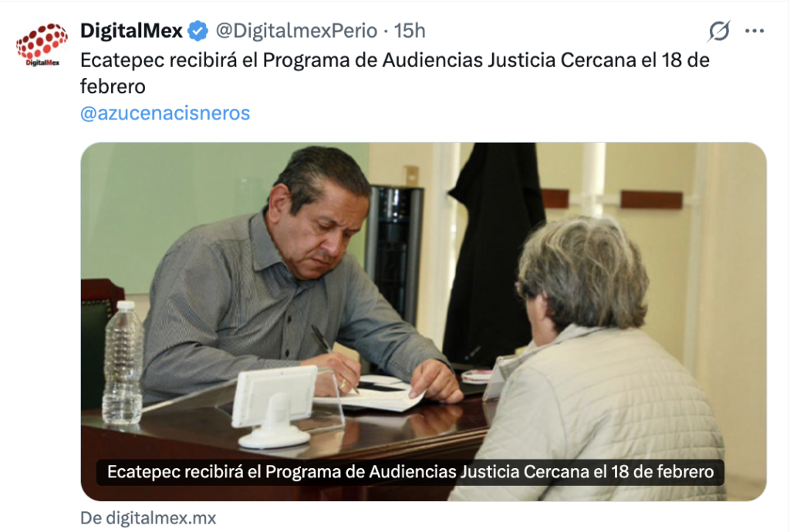Follow the De digitalmex.mx source link
This screenshot has height=532, width=790.
click(x=148, y=518)
